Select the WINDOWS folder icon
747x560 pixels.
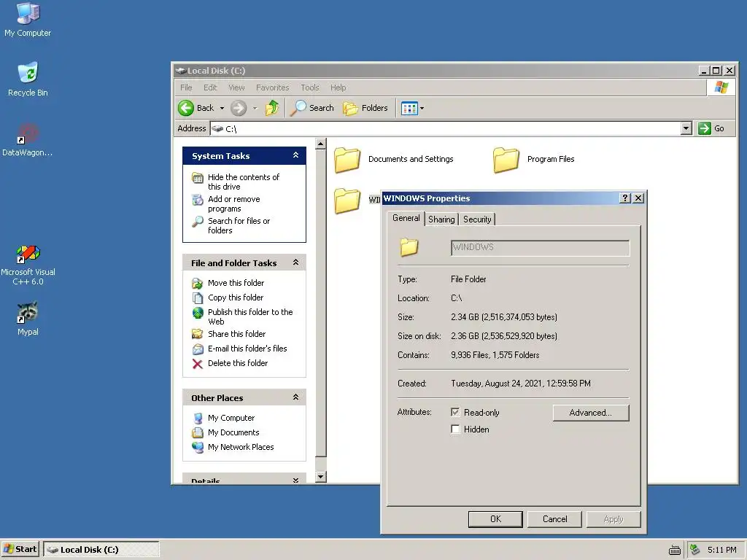(x=347, y=201)
